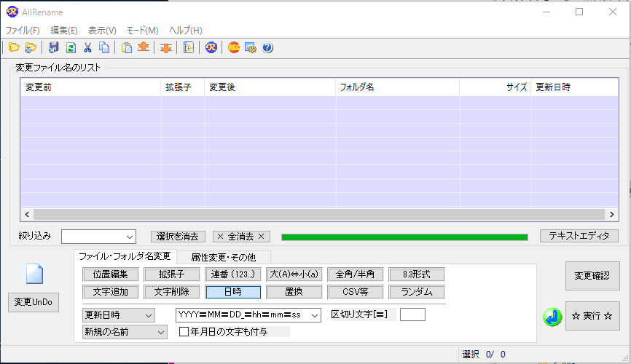Click the 区切り文字[=] input field
The width and height of the screenshot is (631, 364).
coord(412,314)
